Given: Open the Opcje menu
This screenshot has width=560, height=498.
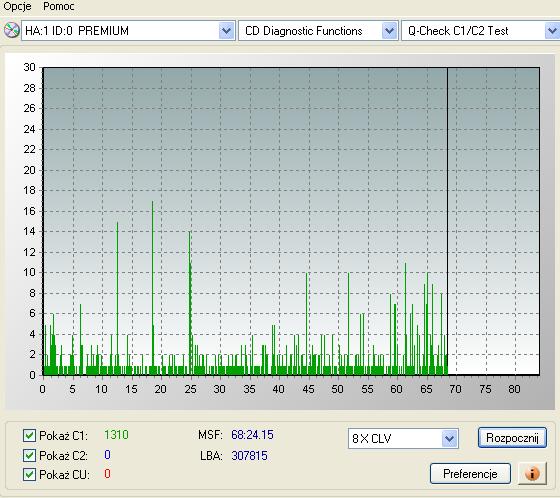Looking at the screenshot, I should click(17, 6).
